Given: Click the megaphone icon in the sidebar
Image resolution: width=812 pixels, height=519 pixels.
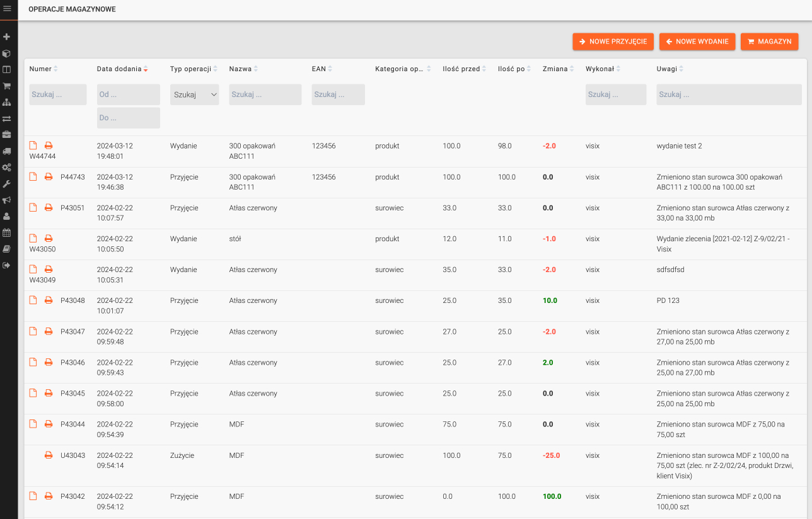Looking at the screenshot, I should pyautogui.click(x=7, y=200).
